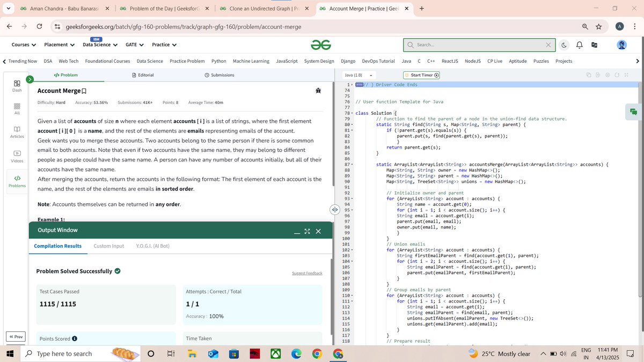Expand the Courses menu
Image resolution: width=644 pixels, height=362 pixels.
pyautogui.click(x=24, y=45)
